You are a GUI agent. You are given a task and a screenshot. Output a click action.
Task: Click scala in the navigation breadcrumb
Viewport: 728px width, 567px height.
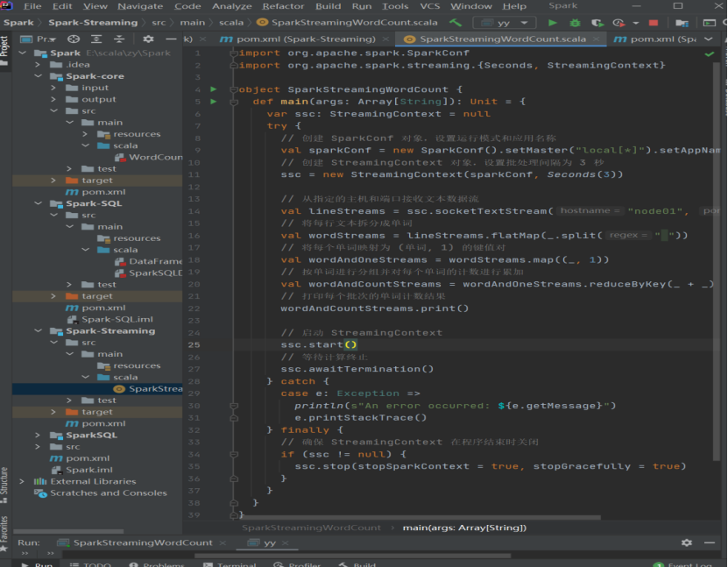(x=231, y=22)
